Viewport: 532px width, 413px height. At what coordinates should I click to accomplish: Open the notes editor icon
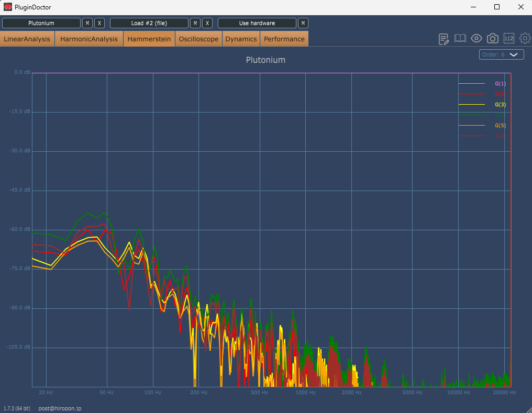pos(444,39)
